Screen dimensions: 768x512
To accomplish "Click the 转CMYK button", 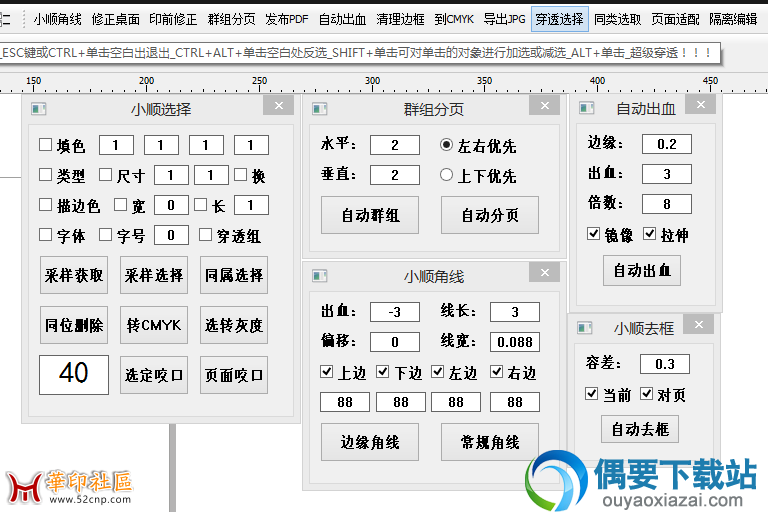I will [154, 325].
